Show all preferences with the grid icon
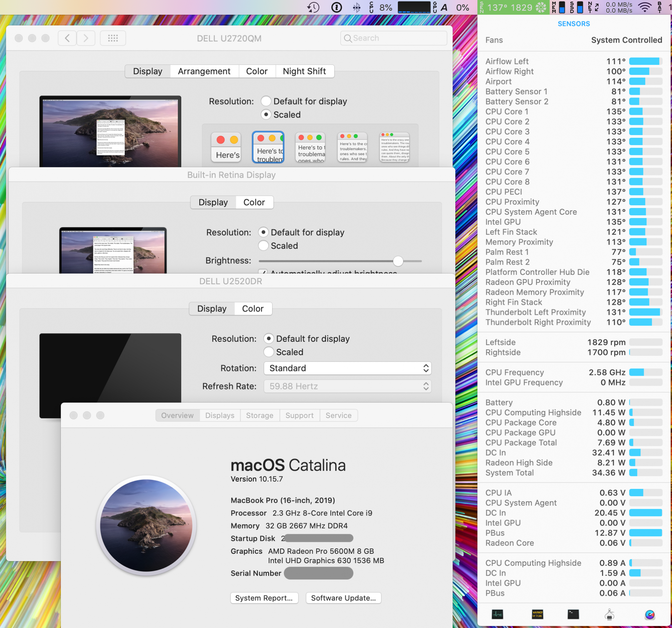This screenshot has height=628, width=672. pos(113,38)
